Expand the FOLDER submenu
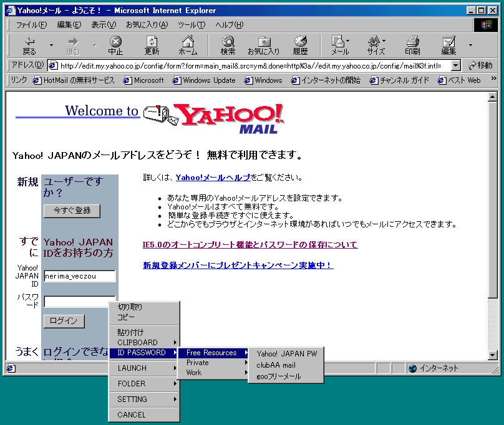Viewport: 504px width, 425px height. click(143, 384)
